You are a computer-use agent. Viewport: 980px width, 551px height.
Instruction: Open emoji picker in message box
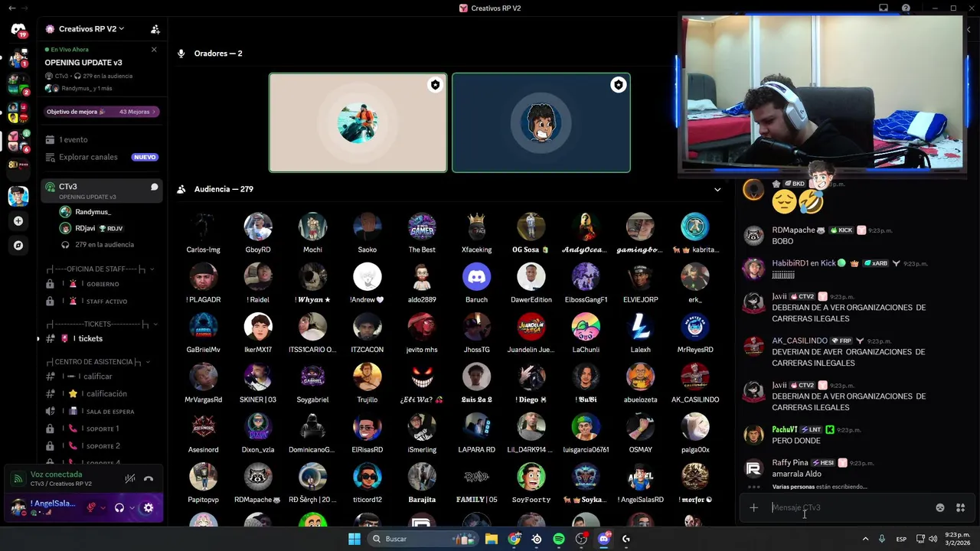click(x=940, y=507)
